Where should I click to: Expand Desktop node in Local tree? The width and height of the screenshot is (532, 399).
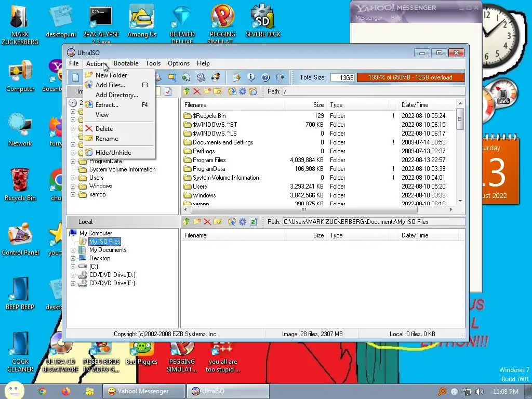(x=73, y=258)
